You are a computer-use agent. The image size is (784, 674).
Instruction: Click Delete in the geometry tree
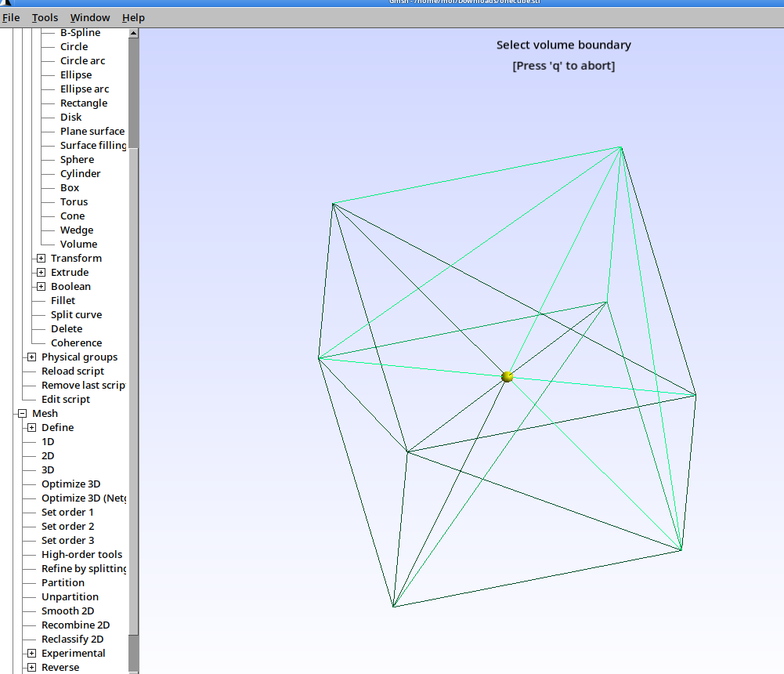(67, 328)
